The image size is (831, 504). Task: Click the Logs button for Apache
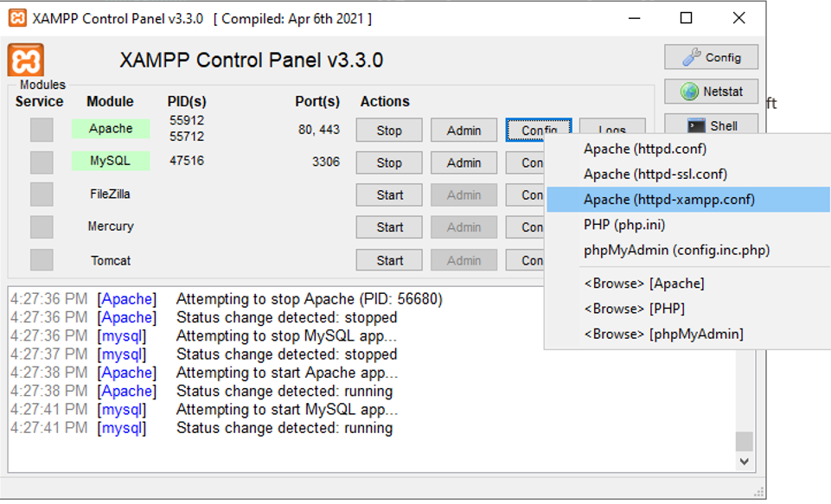[611, 130]
